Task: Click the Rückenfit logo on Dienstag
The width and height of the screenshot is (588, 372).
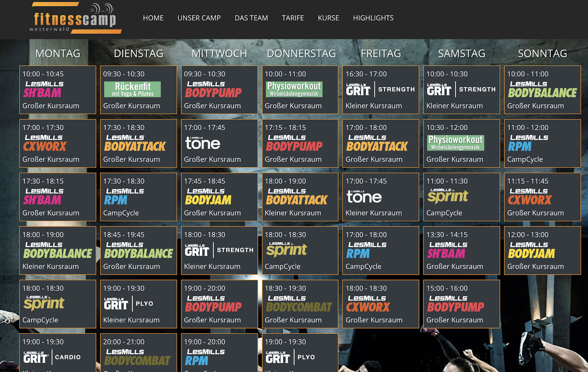Action: (132, 89)
